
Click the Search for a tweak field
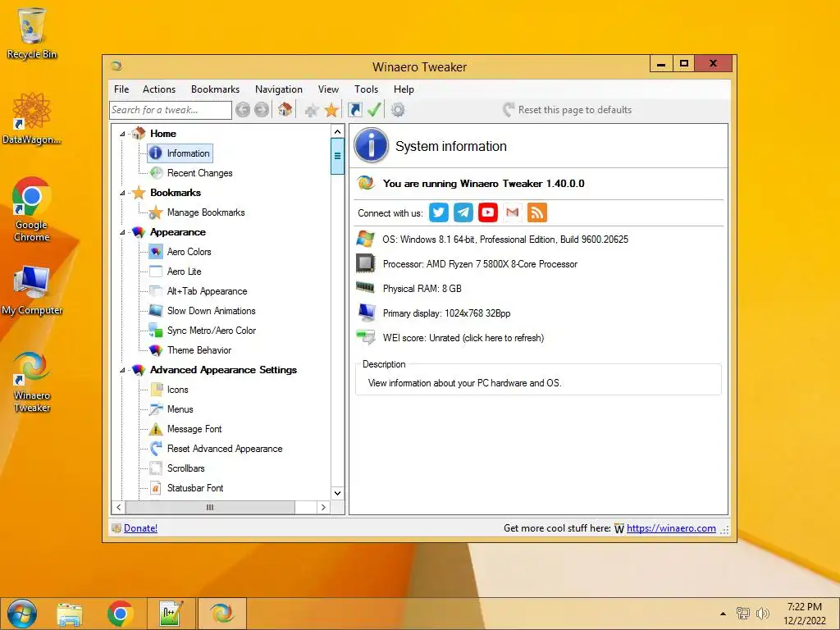171,110
